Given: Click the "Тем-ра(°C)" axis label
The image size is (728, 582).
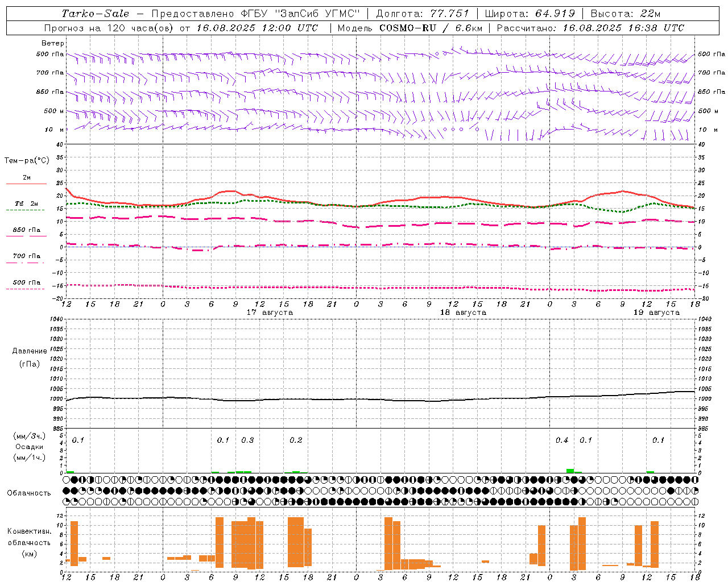Looking at the screenshot, I should pyautogui.click(x=27, y=161).
